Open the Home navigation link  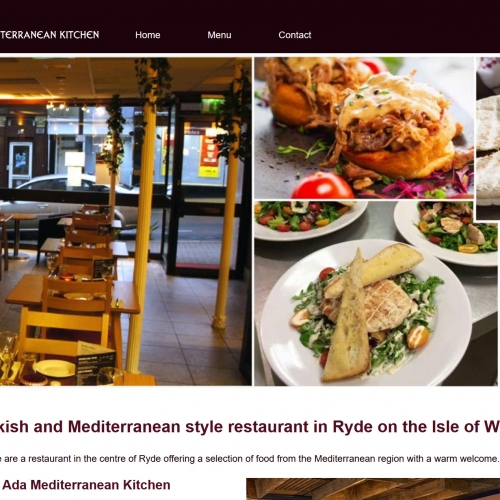(x=148, y=35)
